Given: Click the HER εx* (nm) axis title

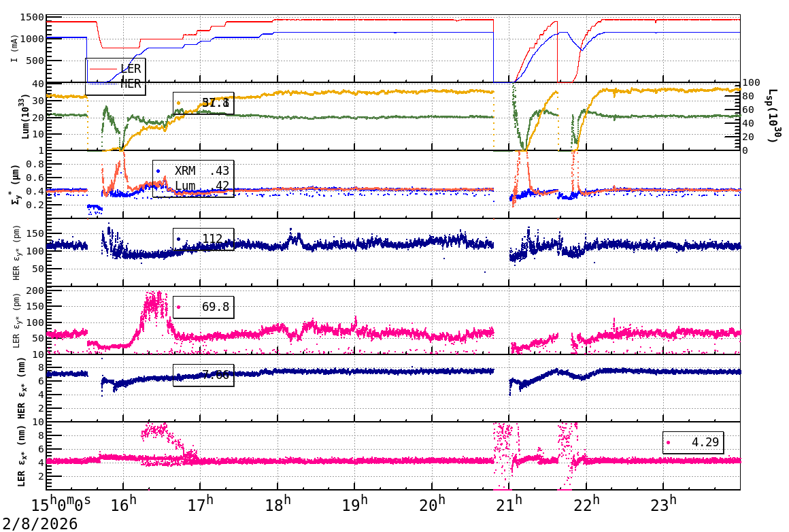Looking at the screenshot, I should coord(21,388).
